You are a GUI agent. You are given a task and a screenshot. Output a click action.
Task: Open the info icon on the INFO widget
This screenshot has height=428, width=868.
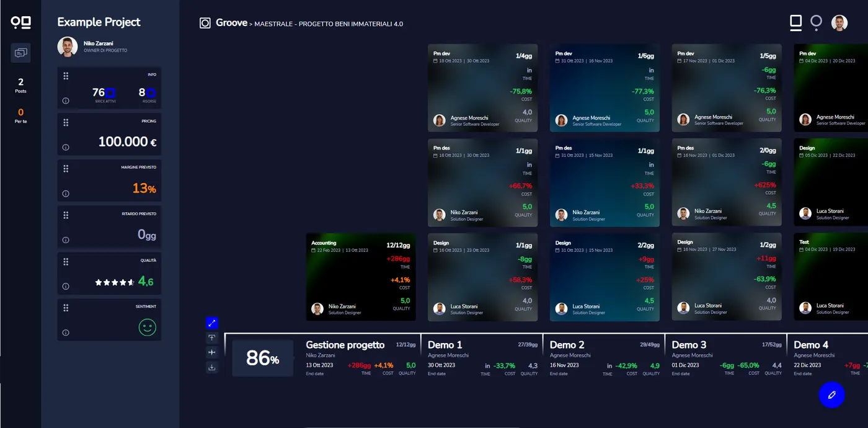[66, 100]
